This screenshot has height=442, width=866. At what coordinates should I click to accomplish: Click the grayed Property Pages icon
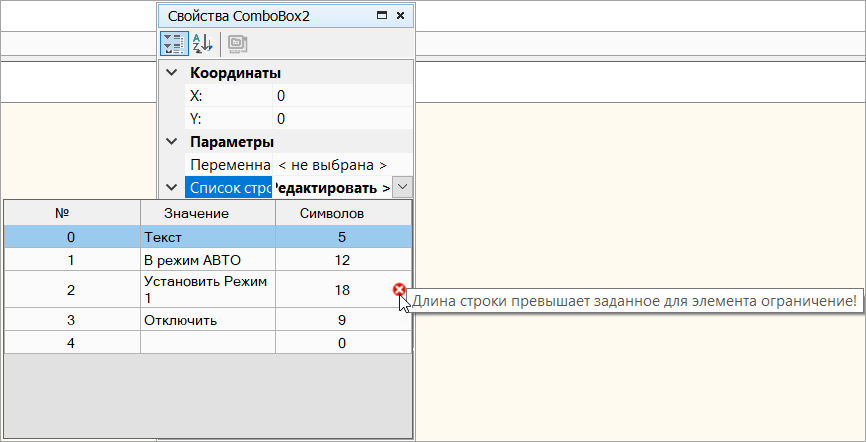(237, 44)
